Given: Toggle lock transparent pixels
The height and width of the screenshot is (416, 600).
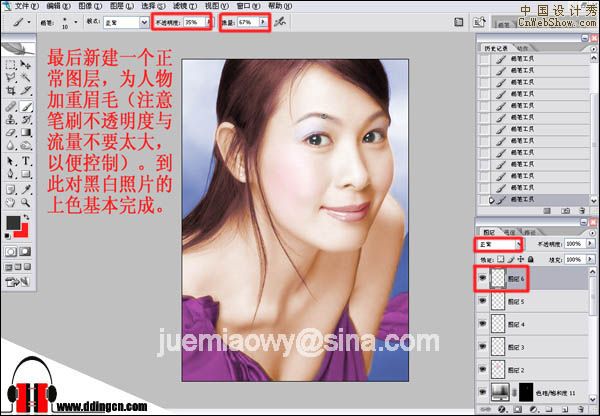Looking at the screenshot, I should (x=501, y=259).
